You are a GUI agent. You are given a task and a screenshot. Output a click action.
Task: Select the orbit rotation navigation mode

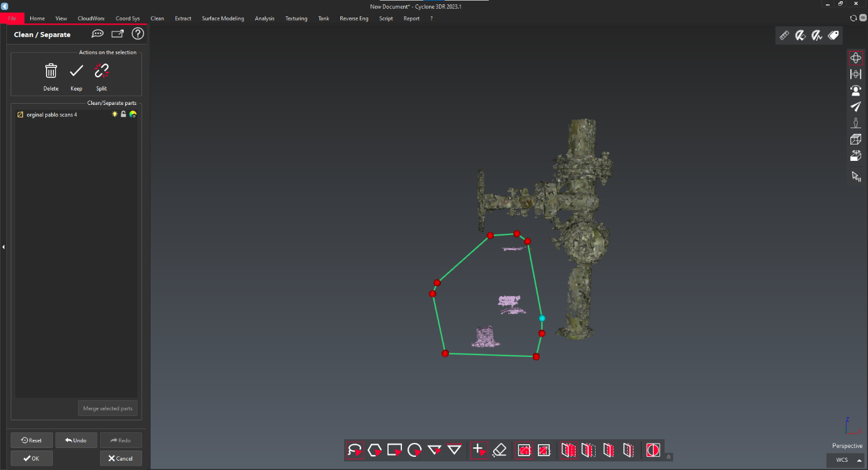(x=855, y=58)
